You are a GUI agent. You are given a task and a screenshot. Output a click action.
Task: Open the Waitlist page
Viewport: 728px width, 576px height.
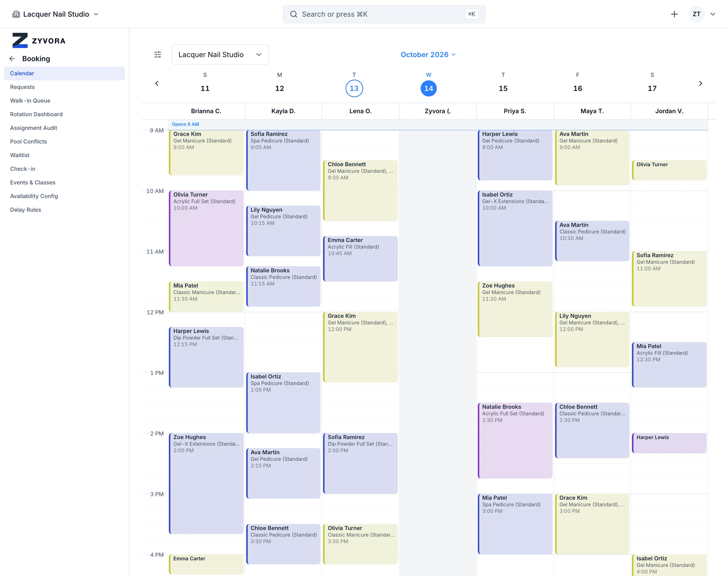click(64, 155)
